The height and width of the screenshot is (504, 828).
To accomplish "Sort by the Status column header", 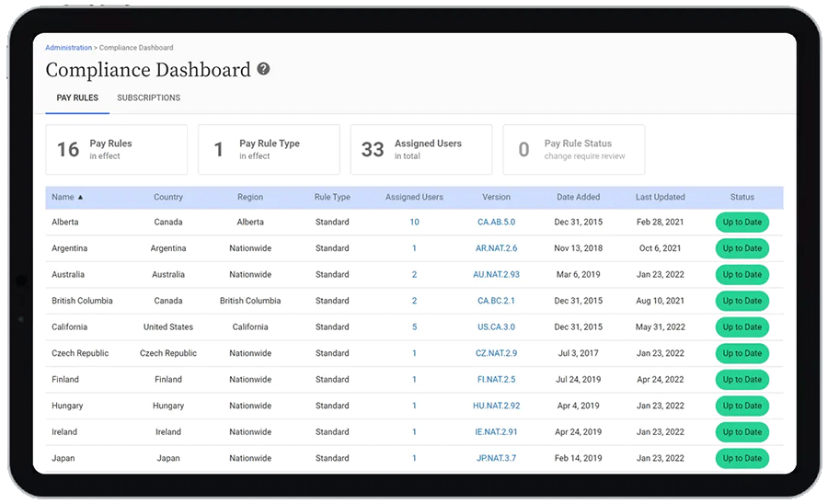I will pos(742,197).
